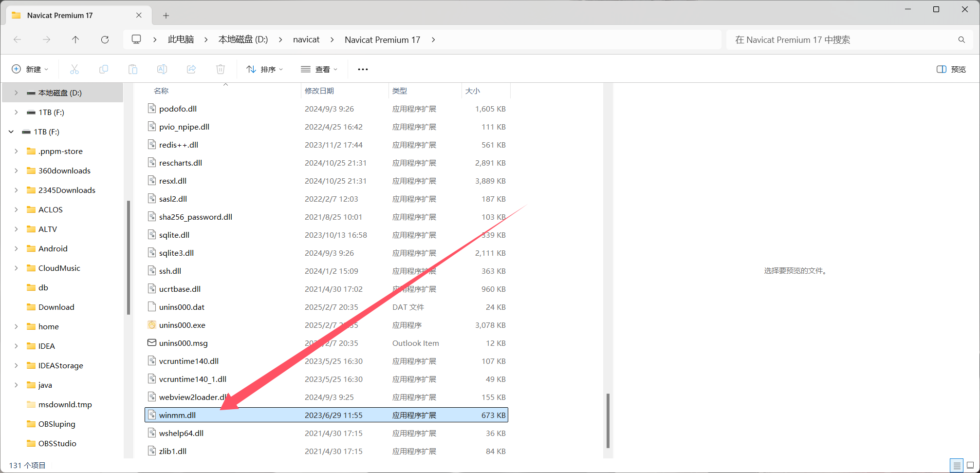Screen dimensions: 980x473
Task: Sort by the 名称 column header
Action: (161, 91)
